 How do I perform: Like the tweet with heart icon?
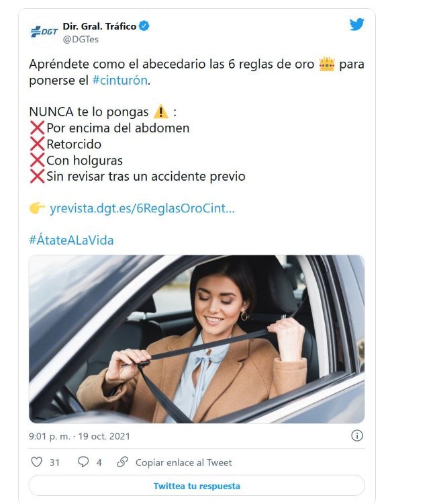pyautogui.click(x=37, y=462)
